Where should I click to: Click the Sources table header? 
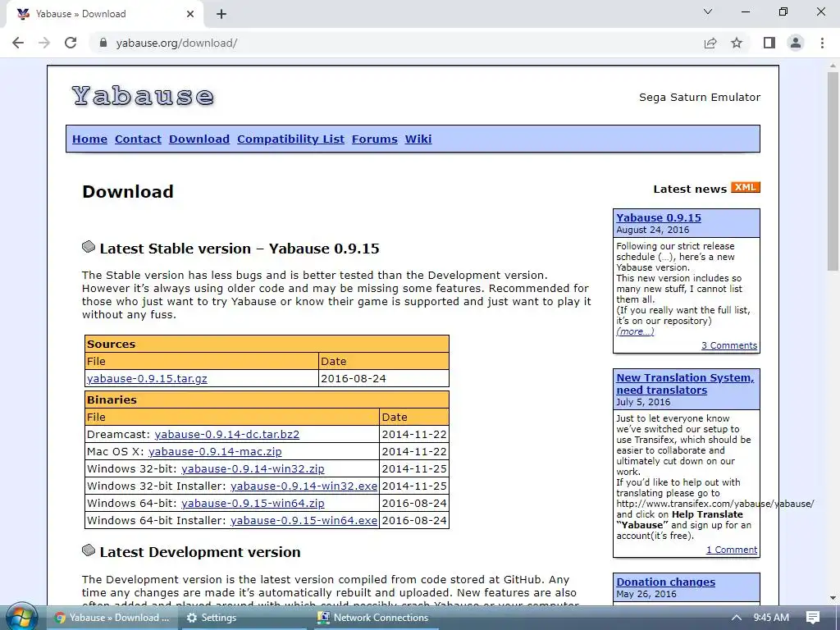[x=267, y=344]
